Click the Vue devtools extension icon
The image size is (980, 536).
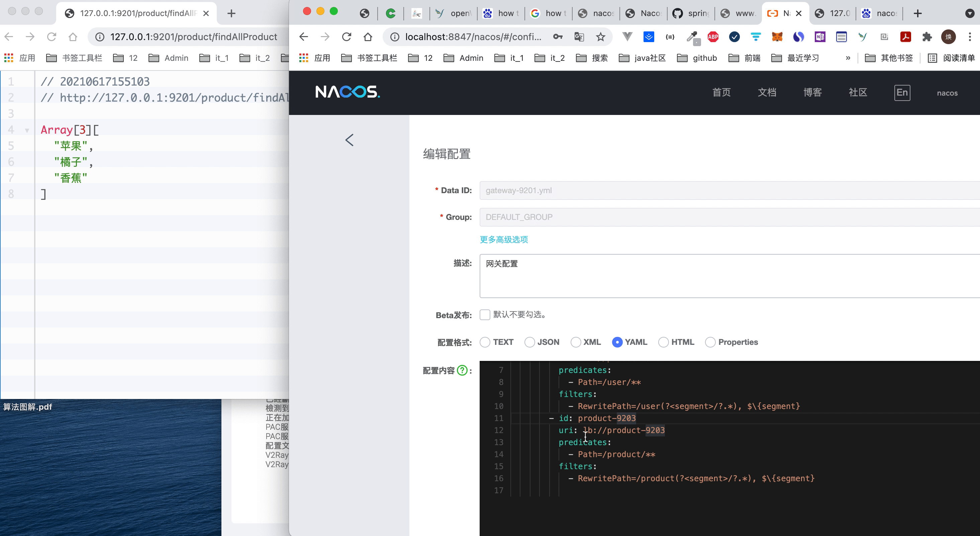click(627, 37)
